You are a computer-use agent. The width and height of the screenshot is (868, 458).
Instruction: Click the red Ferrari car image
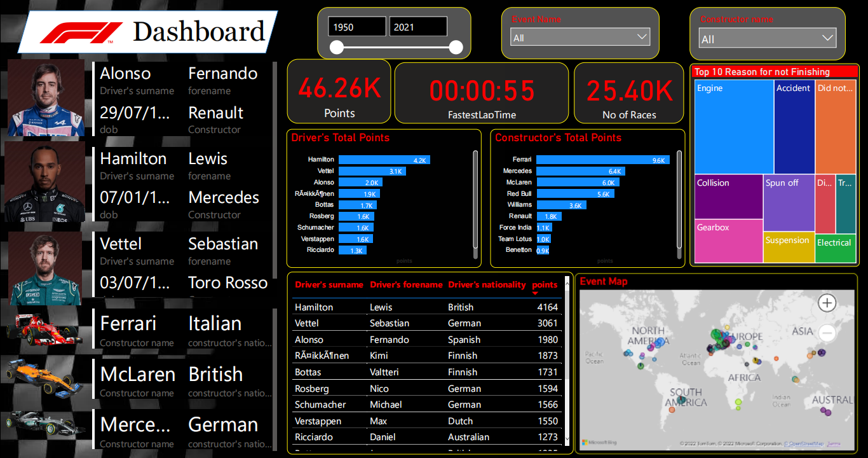pyautogui.click(x=43, y=328)
